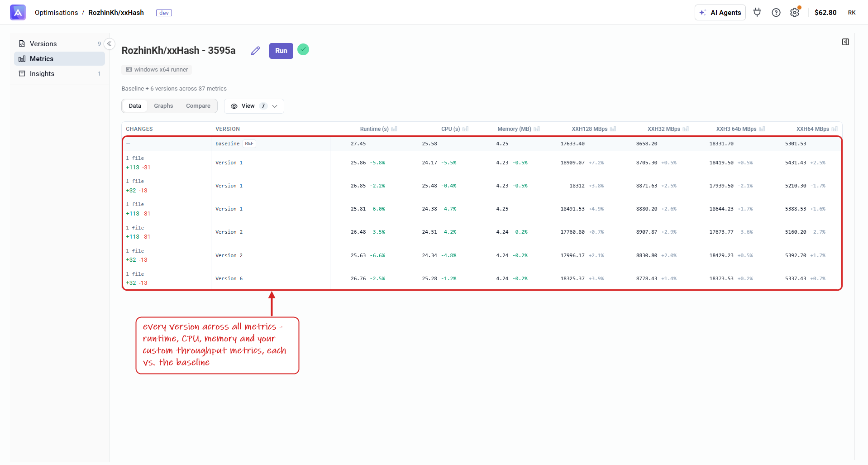Click the Runtime (s) chart icon
868x465 pixels.
click(394, 129)
